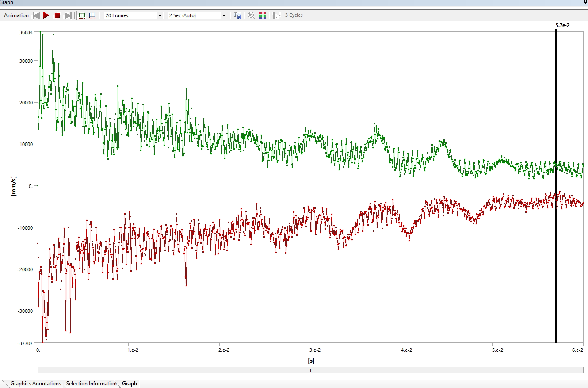The width and height of the screenshot is (588, 388).
Task: Select the Result Sets frames mode icon
Action: coord(92,15)
